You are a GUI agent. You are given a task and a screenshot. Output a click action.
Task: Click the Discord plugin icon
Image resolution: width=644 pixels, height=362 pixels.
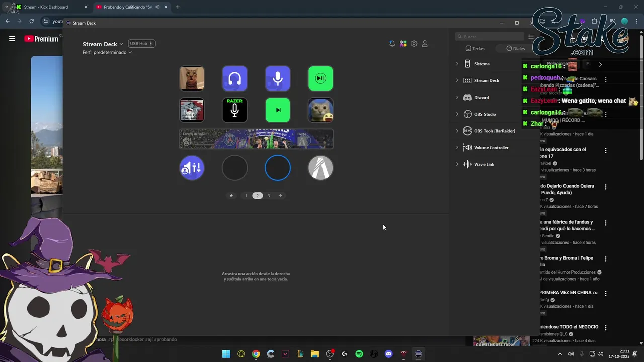467,98
